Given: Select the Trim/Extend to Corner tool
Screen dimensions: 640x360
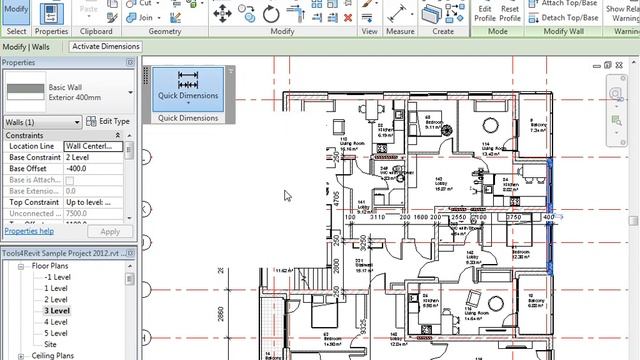Looking at the screenshot, I should click(296, 13).
